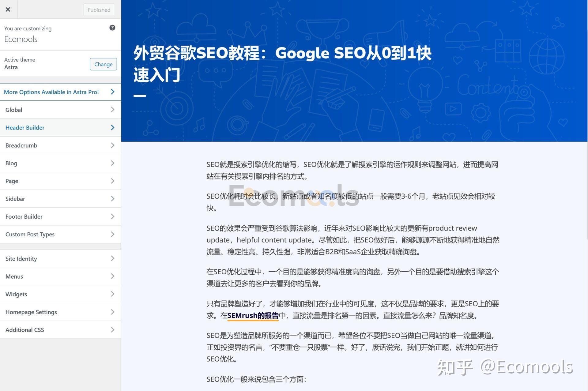Open Custom Post Types panel
Viewport: 588px width, 391px height.
(60, 234)
